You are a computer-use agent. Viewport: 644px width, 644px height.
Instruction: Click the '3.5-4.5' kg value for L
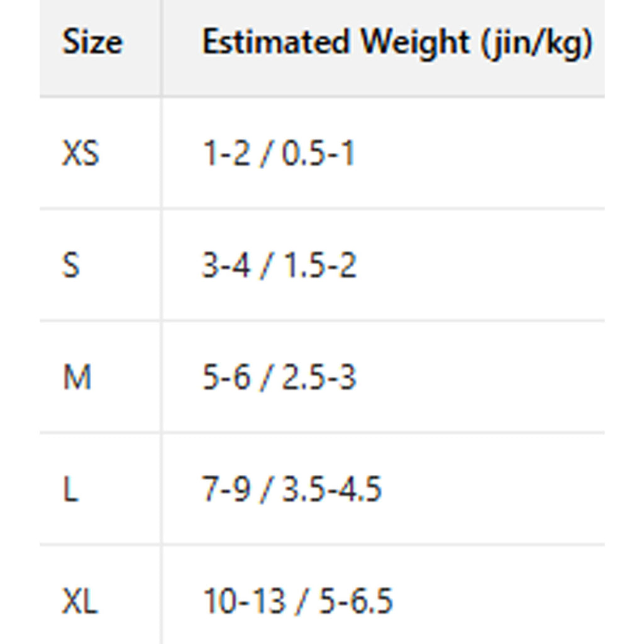click(x=331, y=489)
